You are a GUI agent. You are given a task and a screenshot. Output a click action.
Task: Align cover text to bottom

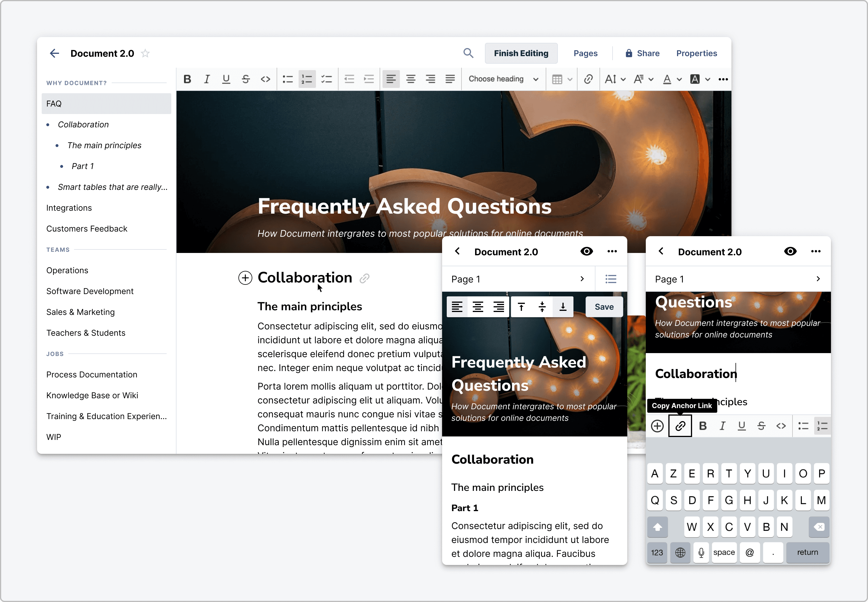(x=562, y=307)
